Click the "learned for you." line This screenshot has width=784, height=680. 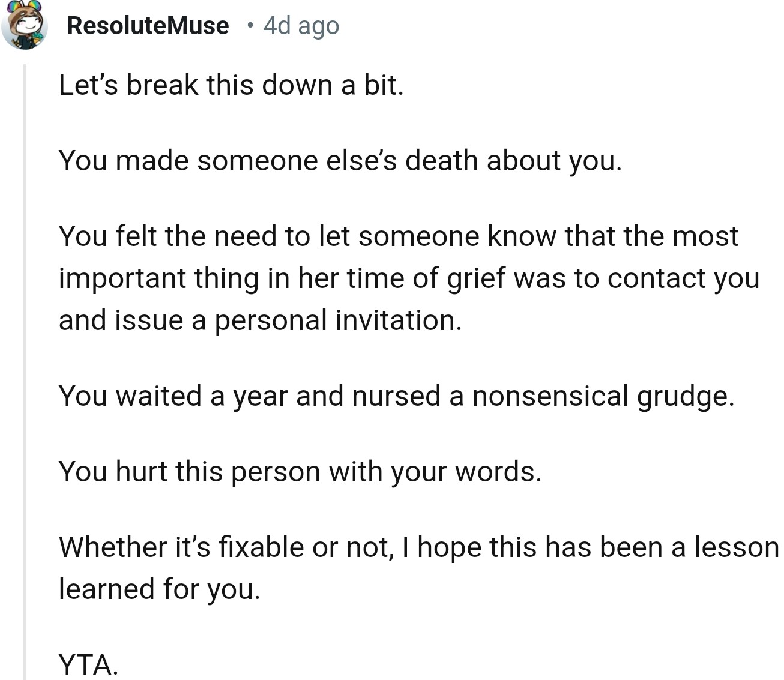click(x=160, y=589)
